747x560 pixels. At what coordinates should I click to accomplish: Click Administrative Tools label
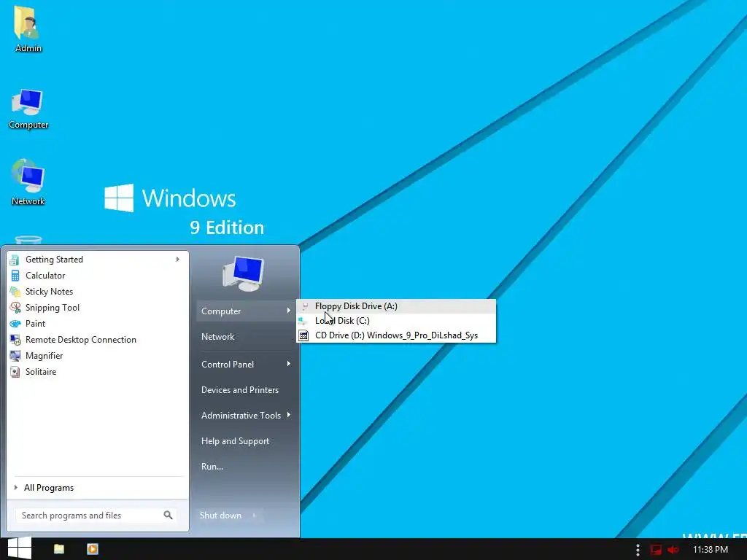pyautogui.click(x=241, y=416)
